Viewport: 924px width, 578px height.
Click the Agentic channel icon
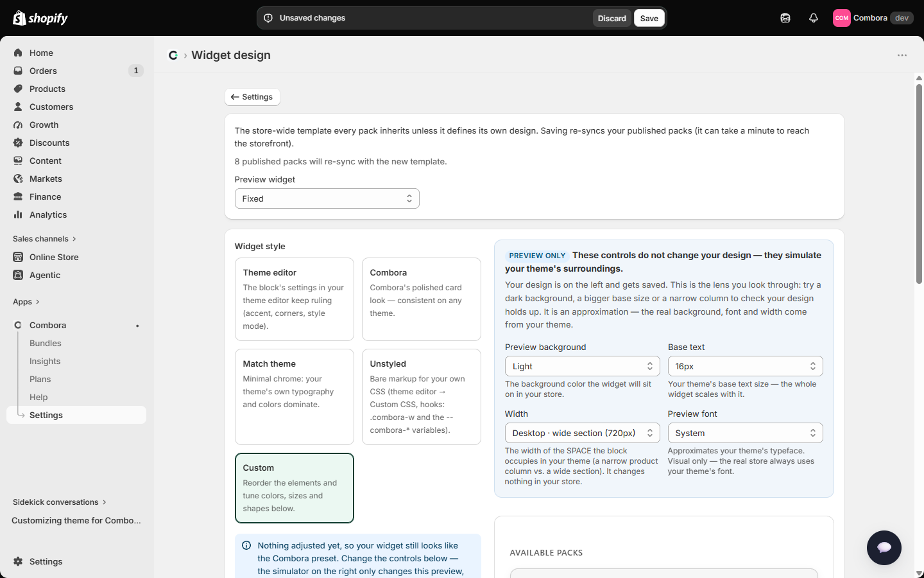pyautogui.click(x=18, y=275)
